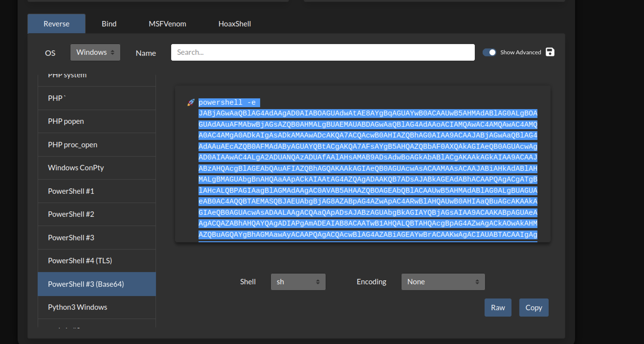This screenshot has height=344, width=644.
Task: Open the OS Windows dropdown
Action: 95,52
